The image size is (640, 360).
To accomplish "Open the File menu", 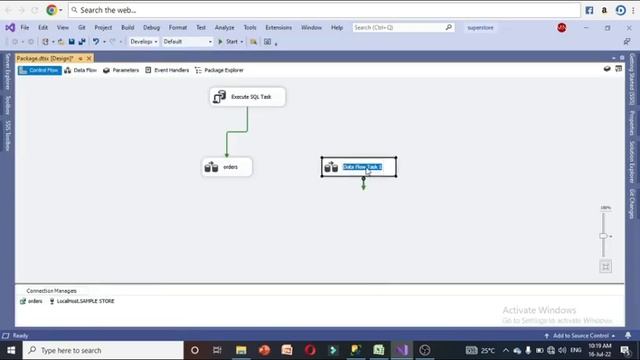I will click(25, 27).
